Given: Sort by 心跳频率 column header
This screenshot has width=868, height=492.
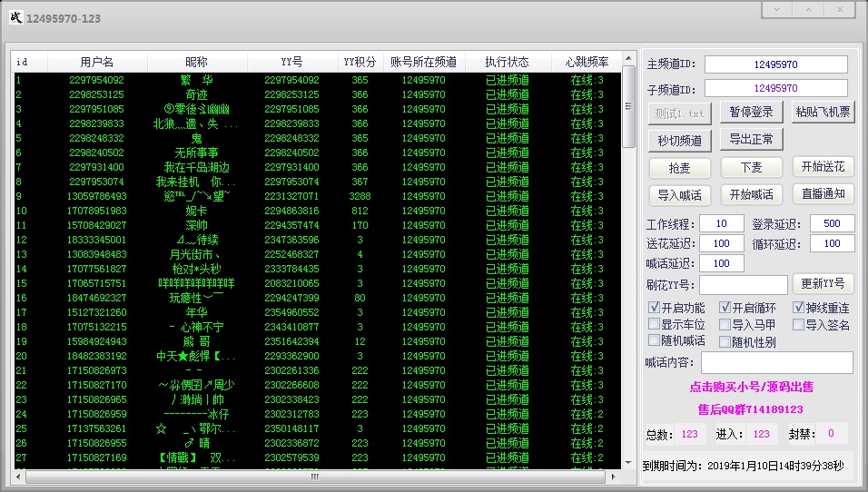Looking at the screenshot, I should point(587,62).
